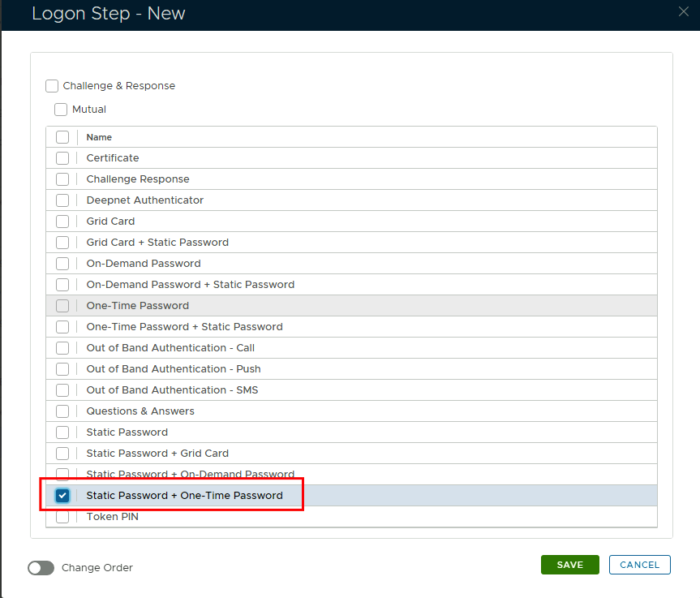Viewport: 700px width, 598px height.
Task: Tick the Grid Card checkbox
Action: tap(62, 222)
